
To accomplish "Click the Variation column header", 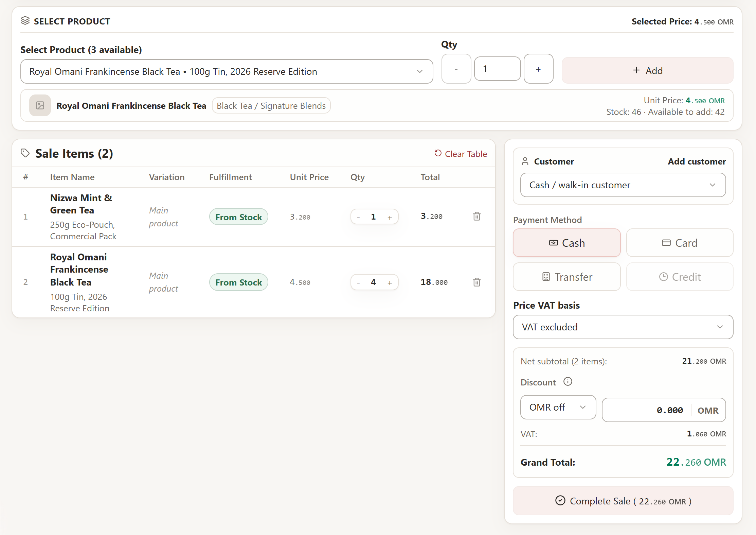I will (167, 177).
